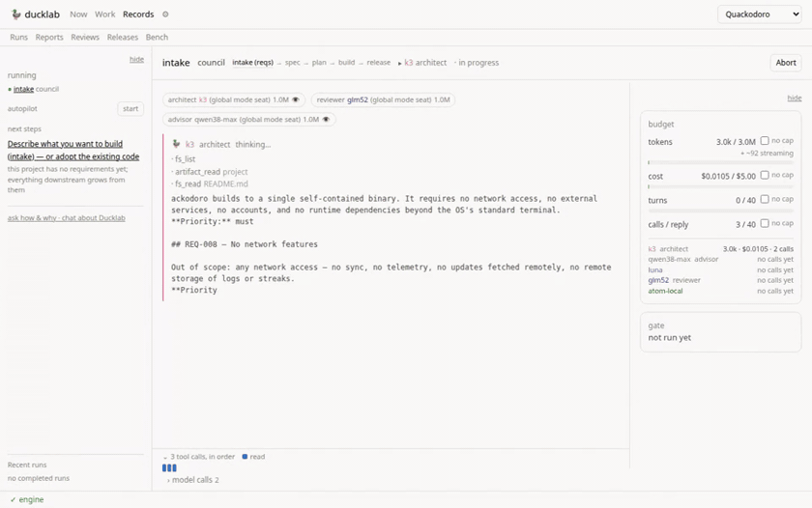Image resolution: width=812 pixels, height=508 pixels.
Task: Toggle eye icon on architect k3 seat
Action: click(x=296, y=99)
